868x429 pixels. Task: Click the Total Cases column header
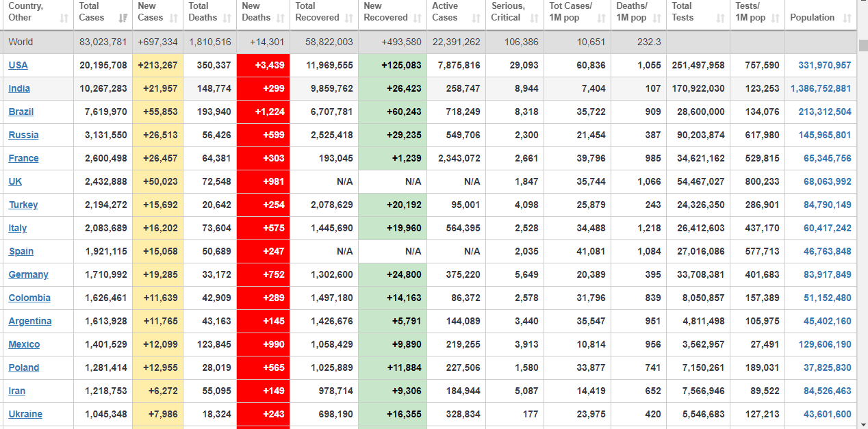(x=103, y=14)
